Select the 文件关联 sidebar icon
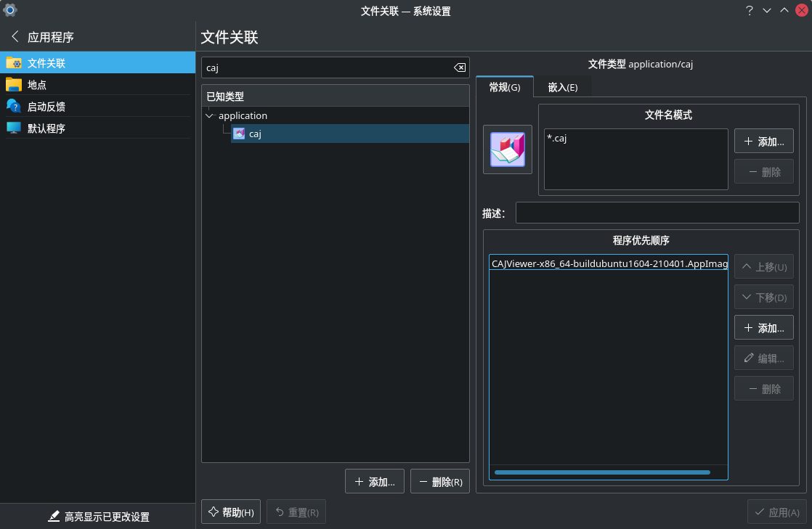This screenshot has width=812, height=529. coord(15,62)
